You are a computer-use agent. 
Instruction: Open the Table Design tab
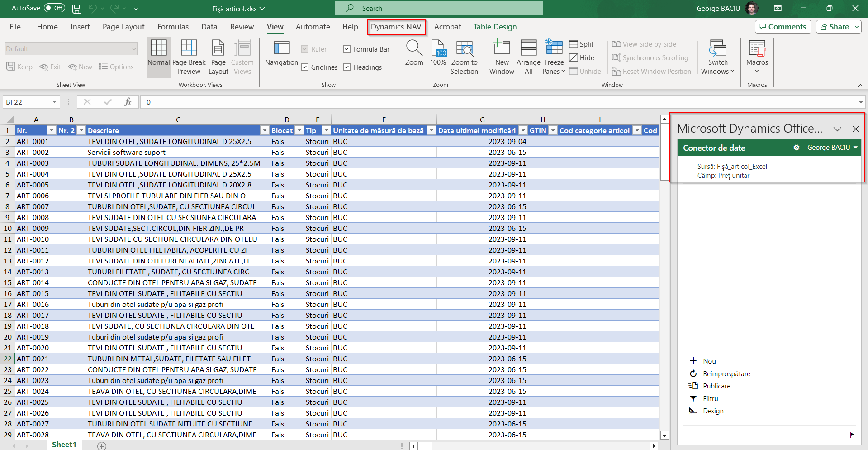click(495, 27)
